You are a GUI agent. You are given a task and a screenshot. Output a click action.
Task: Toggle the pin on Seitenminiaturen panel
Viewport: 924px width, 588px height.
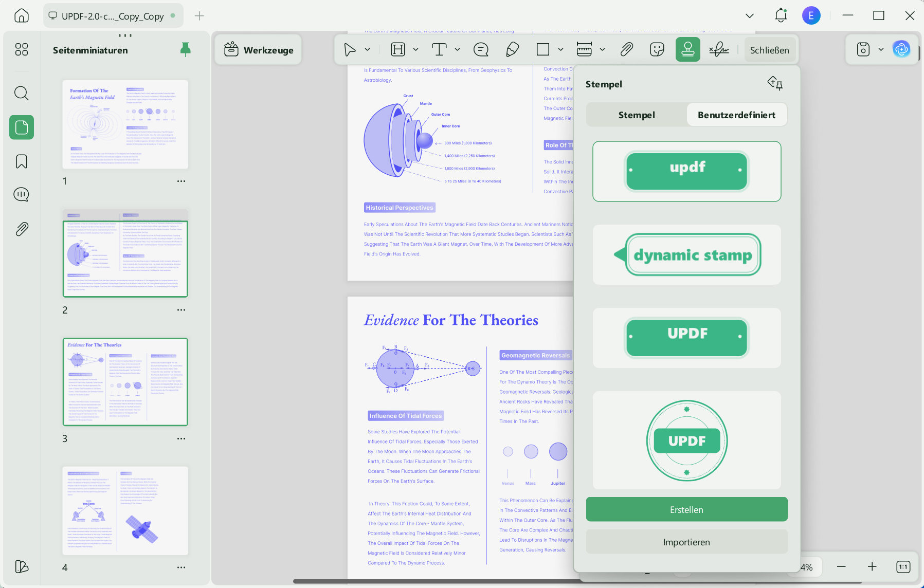186,49
